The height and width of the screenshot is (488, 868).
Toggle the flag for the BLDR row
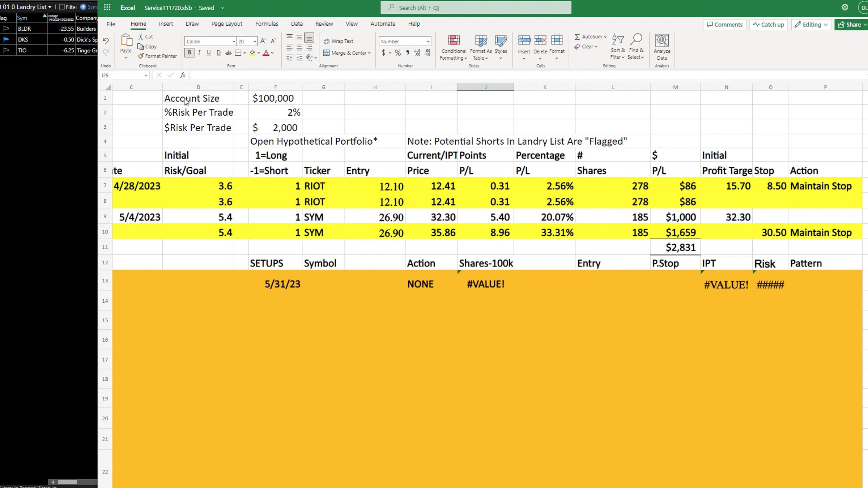(x=6, y=29)
